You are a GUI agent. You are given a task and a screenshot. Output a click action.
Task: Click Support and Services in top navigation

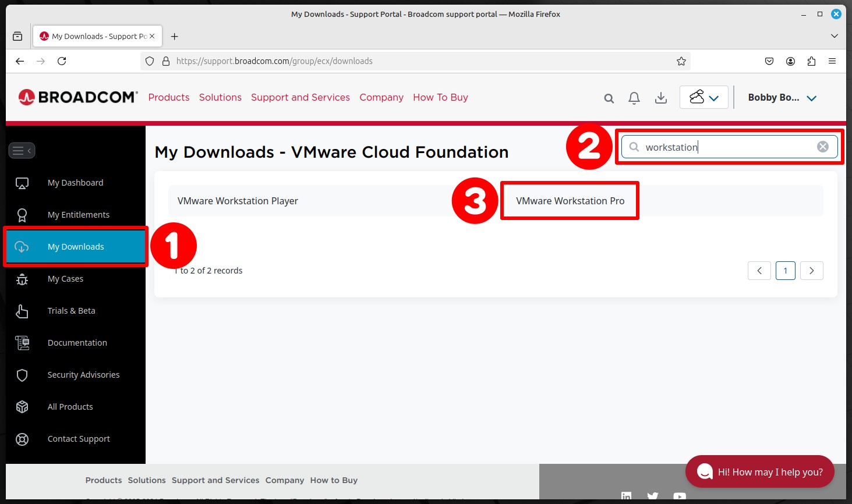[301, 97]
